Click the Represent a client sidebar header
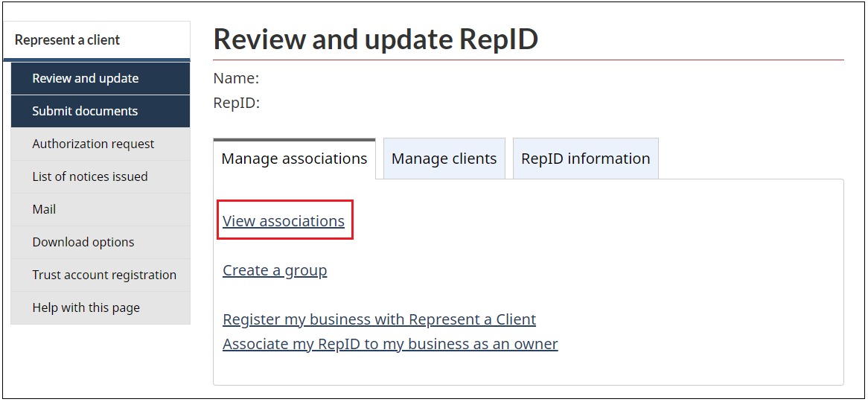 [x=97, y=40]
